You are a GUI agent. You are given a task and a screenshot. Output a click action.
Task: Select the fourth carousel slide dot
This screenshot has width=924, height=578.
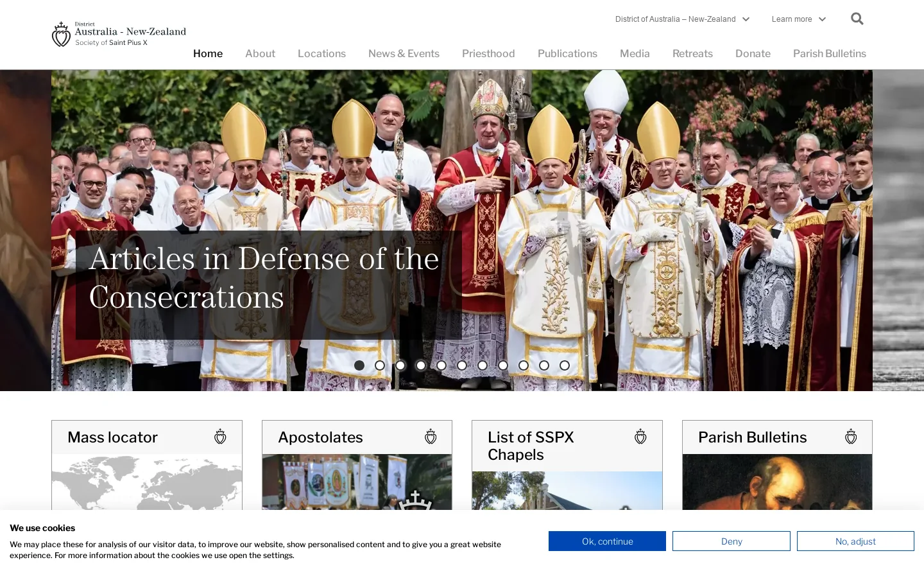(421, 365)
